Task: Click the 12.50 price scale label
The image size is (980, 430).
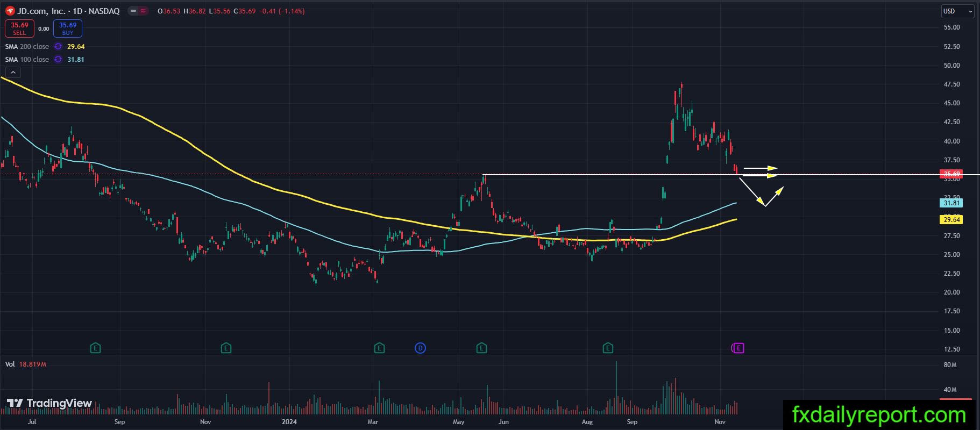Action: click(x=951, y=349)
